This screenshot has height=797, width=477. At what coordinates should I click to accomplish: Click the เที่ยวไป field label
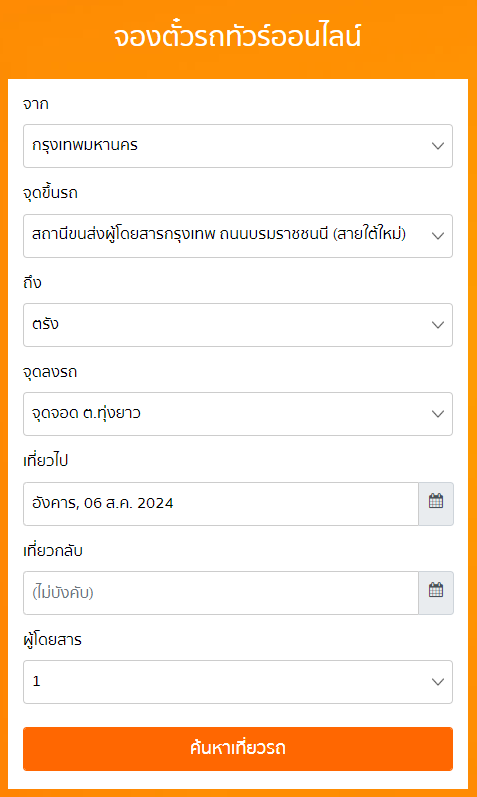click(x=45, y=461)
